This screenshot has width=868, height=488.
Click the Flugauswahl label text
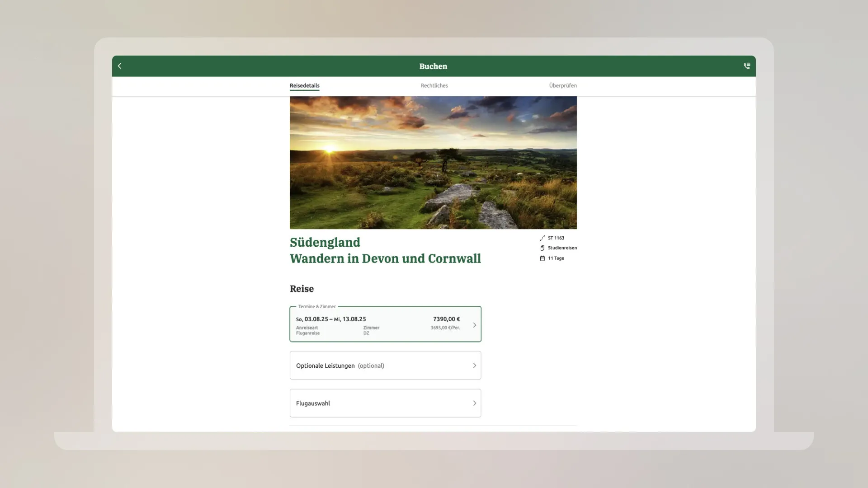(x=313, y=403)
